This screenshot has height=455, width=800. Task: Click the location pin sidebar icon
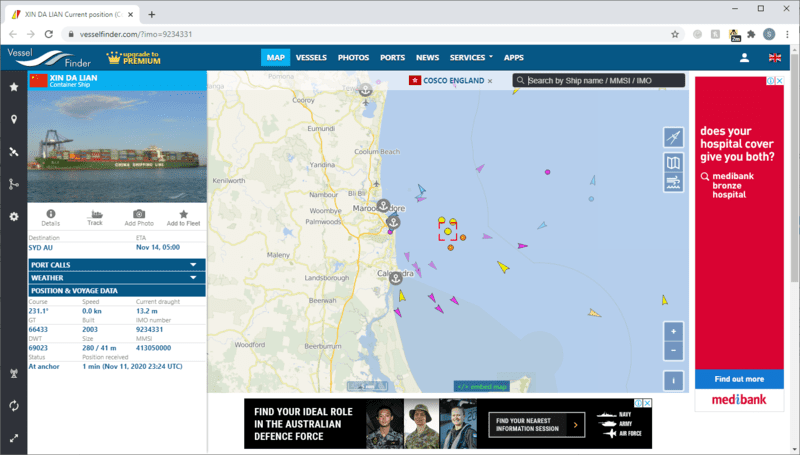[x=14, y=119]
